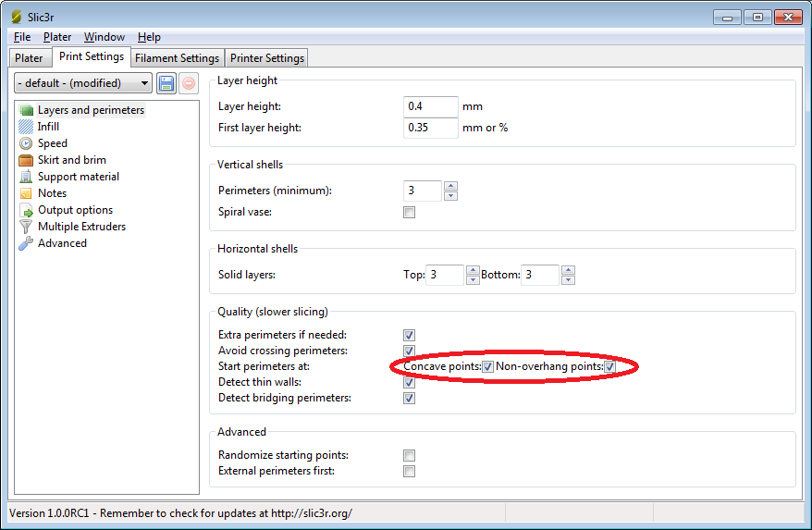Click the Output options page icon
The height and width of the screenshot is (530, 812).
pos(26,210)
